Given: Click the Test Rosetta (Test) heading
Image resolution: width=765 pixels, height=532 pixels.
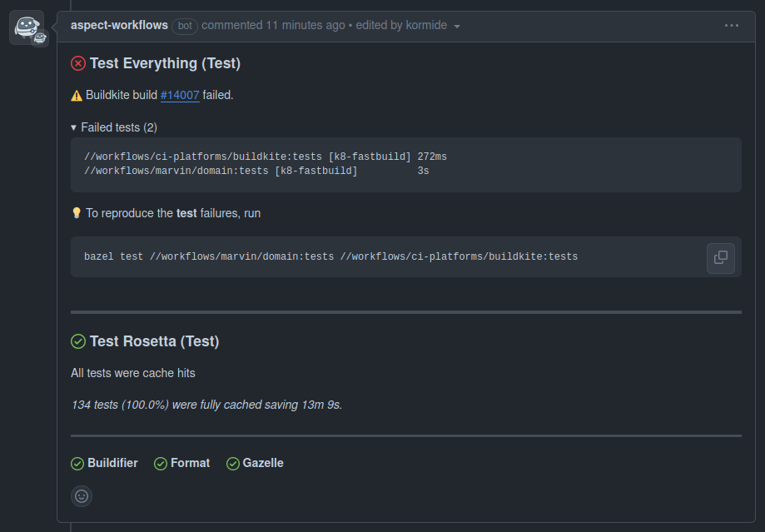Looking at the screenshot, I should click(x=154, y=341).
